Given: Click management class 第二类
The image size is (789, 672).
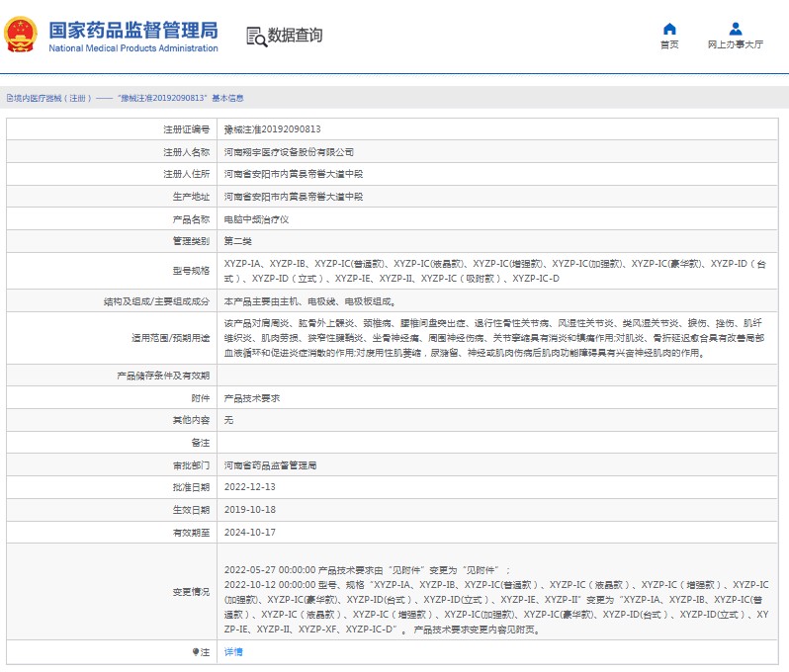Looking at the screenshot, I should [x=237, y=241].
